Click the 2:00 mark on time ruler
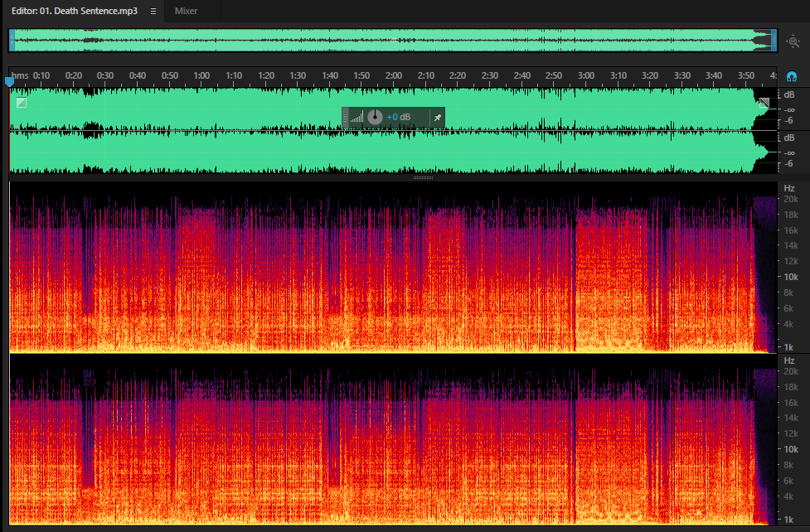810x532 pixels. (x=394, y=75)
